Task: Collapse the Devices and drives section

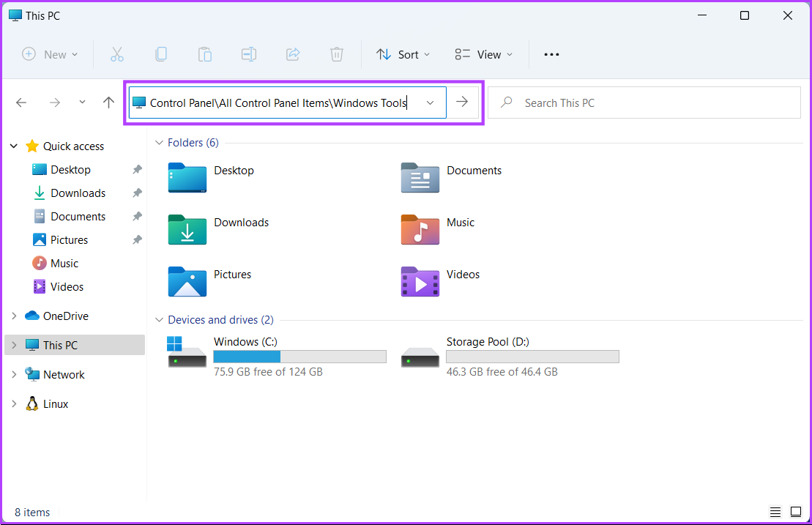Action: click(160, 319)
